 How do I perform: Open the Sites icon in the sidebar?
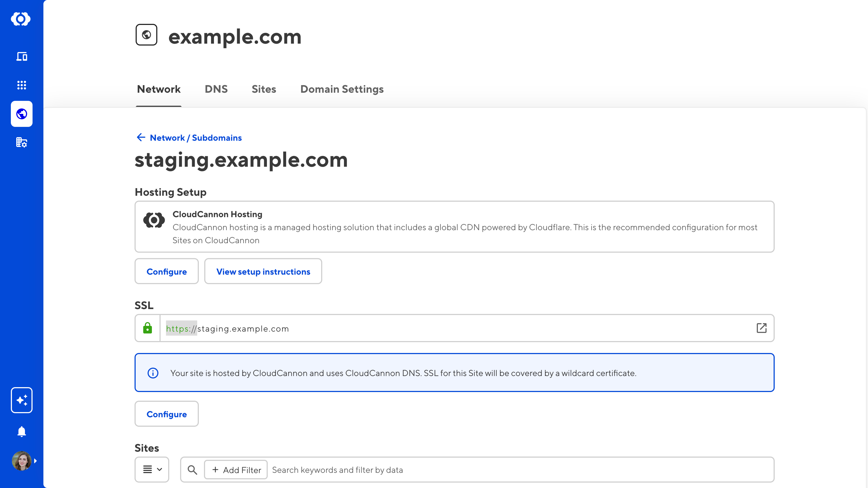22,56
